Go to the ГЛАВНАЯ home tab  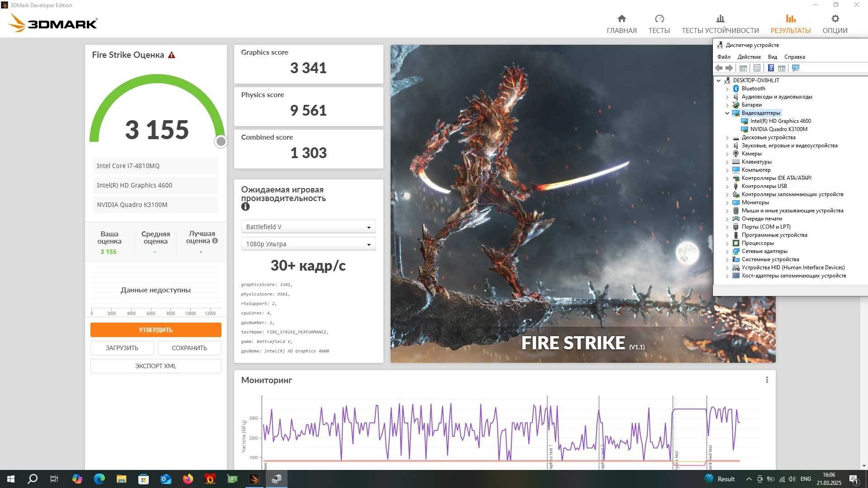tap(622, 23)
